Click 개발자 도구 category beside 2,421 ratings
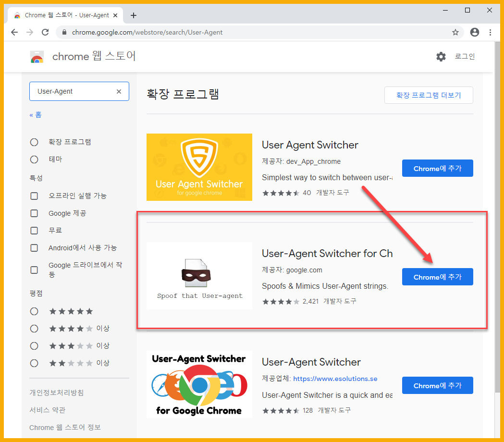 [x=340, y=301]
